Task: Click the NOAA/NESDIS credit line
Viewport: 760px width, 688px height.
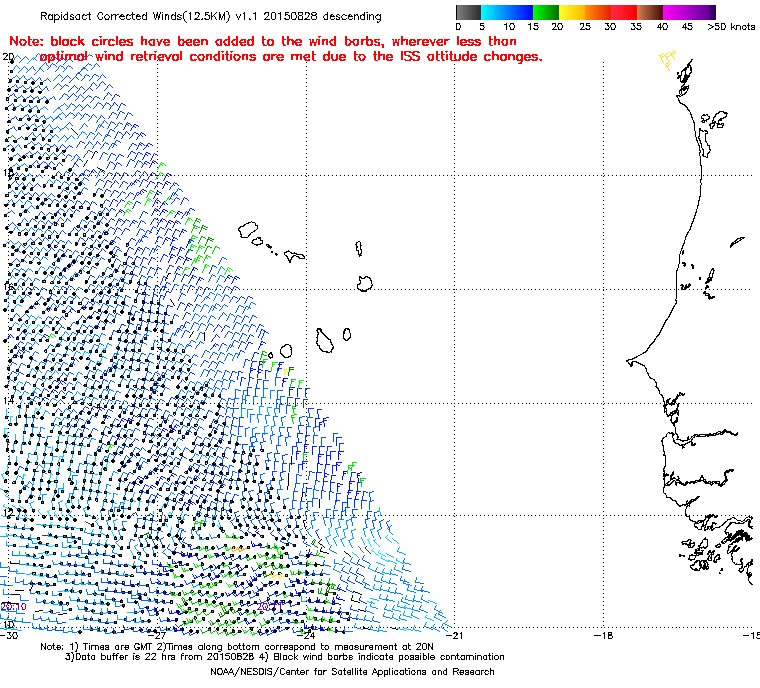Action: (352, 672)
